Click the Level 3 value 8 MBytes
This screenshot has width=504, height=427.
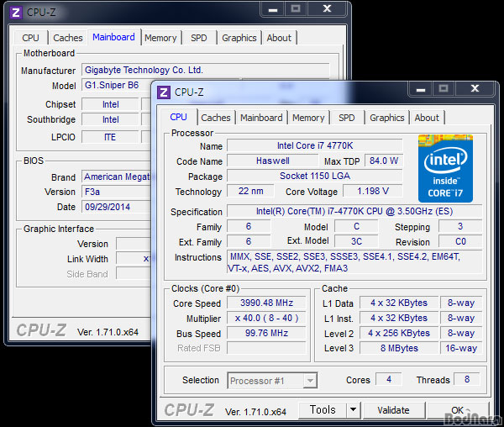click(x=399, y=348)
